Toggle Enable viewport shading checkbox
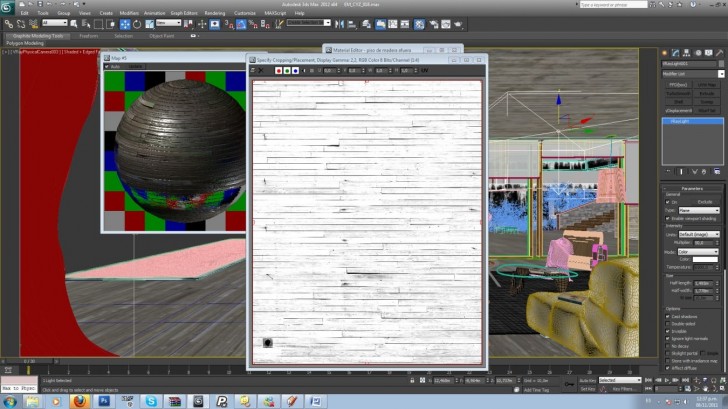The image size is (728, 409). click(x=668, y=218)
